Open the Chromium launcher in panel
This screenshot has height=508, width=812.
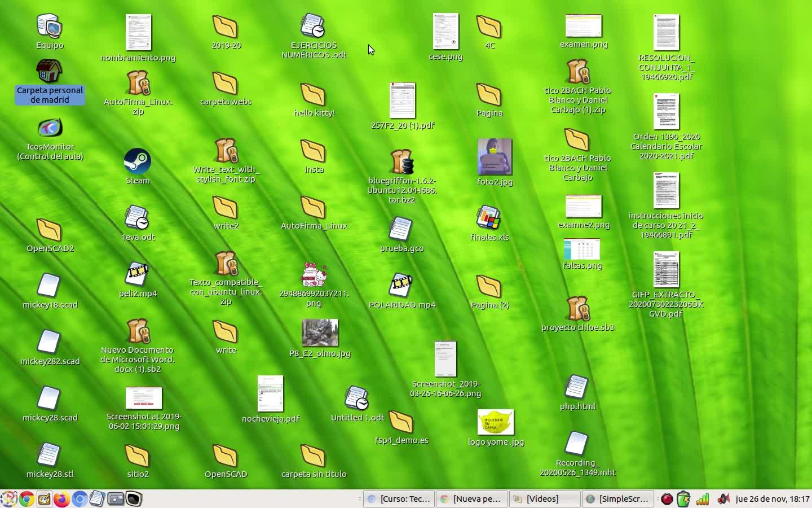pyautogui.click(x=80, y=499)
